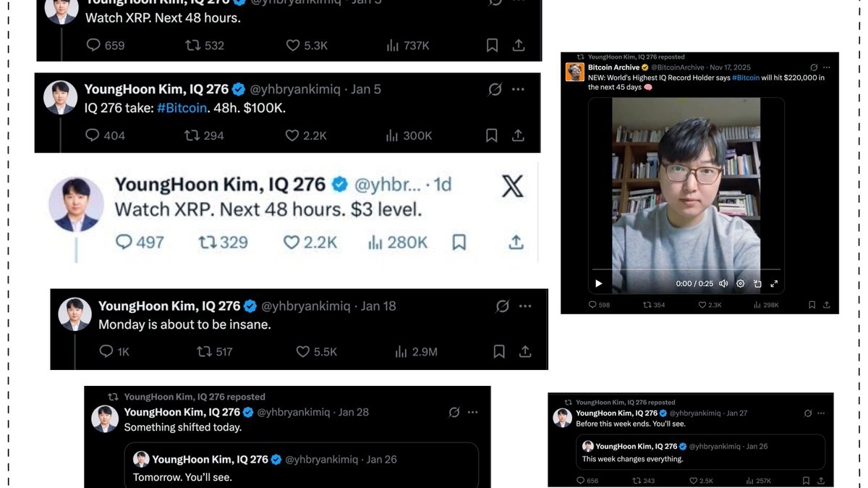Open quoted 'This week changes everything.' tweet

(x=701, y=453)
